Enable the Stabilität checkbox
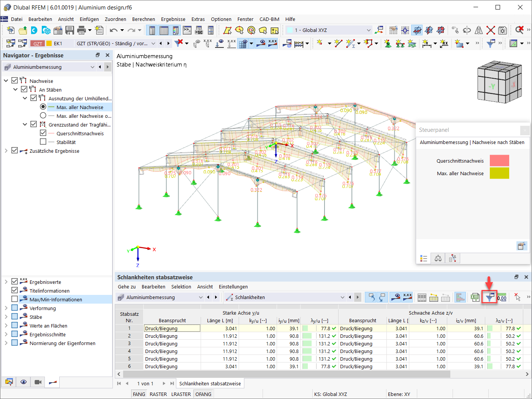Viewport: 532px width, 399px height. click(x=43, y=142)
